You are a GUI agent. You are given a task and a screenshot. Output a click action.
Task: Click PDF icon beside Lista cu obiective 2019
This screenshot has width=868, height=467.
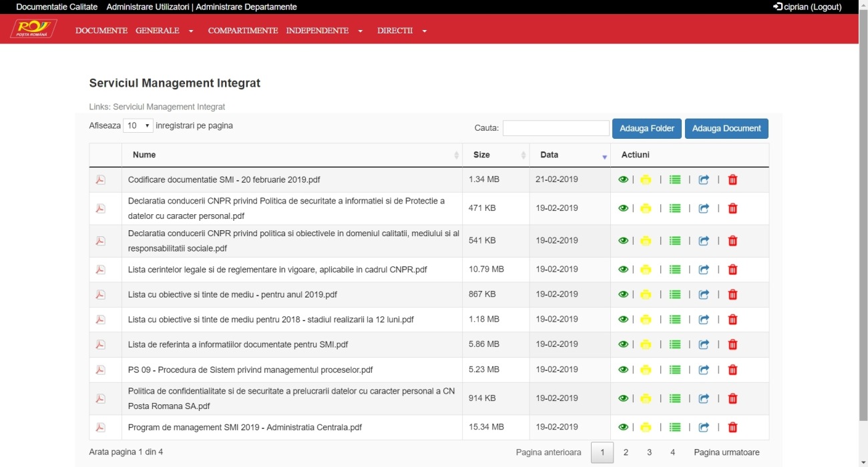pyautogui.click(x=101, y=294)
